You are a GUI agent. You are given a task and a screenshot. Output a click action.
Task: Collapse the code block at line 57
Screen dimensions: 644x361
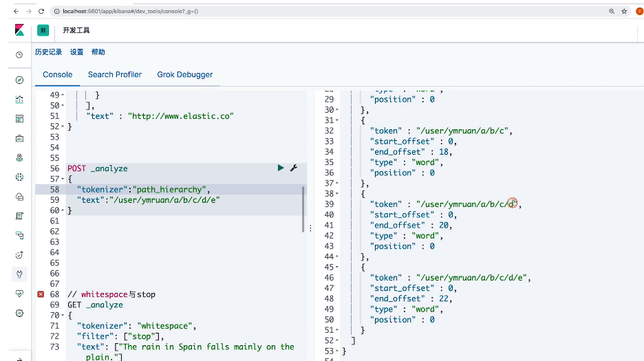coord(63,179)
